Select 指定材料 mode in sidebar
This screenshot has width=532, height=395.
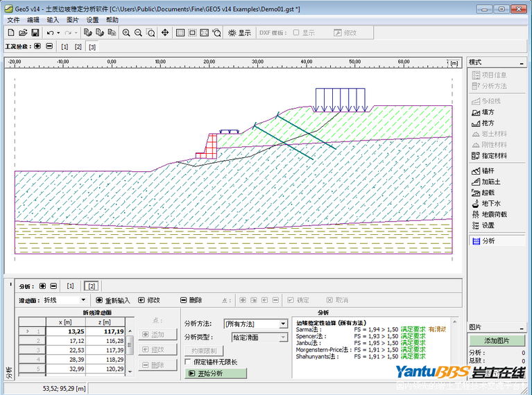[489, 156]
